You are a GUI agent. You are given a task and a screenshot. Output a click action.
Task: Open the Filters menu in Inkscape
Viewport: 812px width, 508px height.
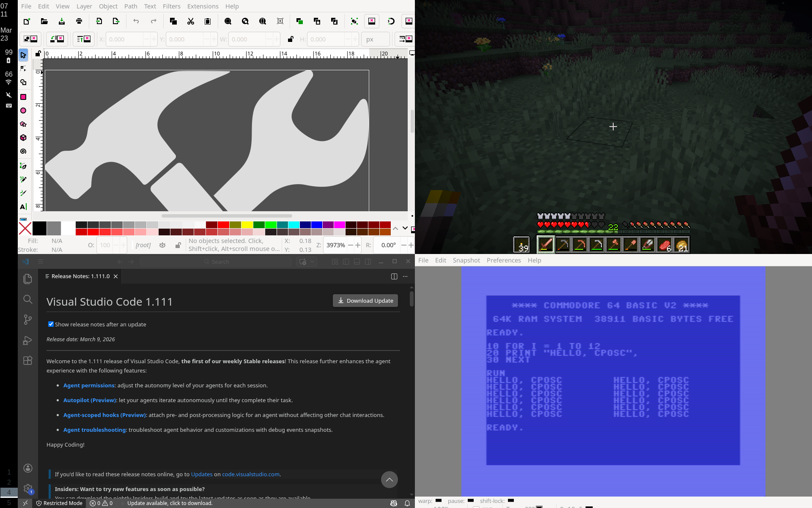click(x=171, y=6)
